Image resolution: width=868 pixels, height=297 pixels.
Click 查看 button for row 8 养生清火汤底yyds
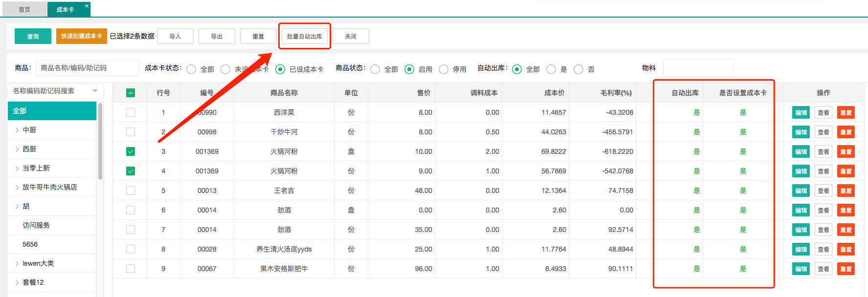tap(823, 250)
